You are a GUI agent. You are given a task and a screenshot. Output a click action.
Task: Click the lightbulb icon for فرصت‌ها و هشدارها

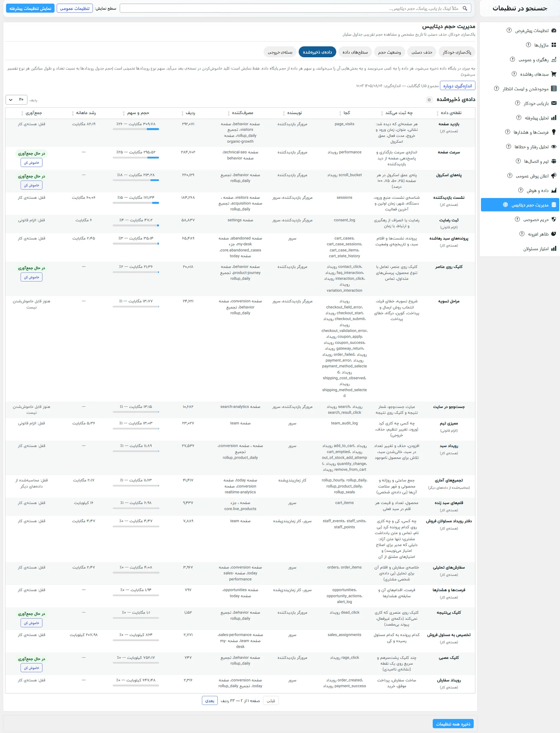pos(554,132)
